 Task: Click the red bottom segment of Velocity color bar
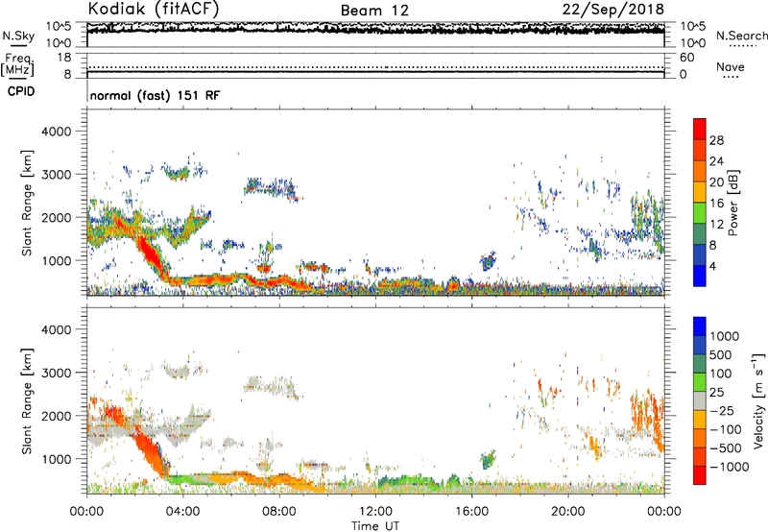700,475
